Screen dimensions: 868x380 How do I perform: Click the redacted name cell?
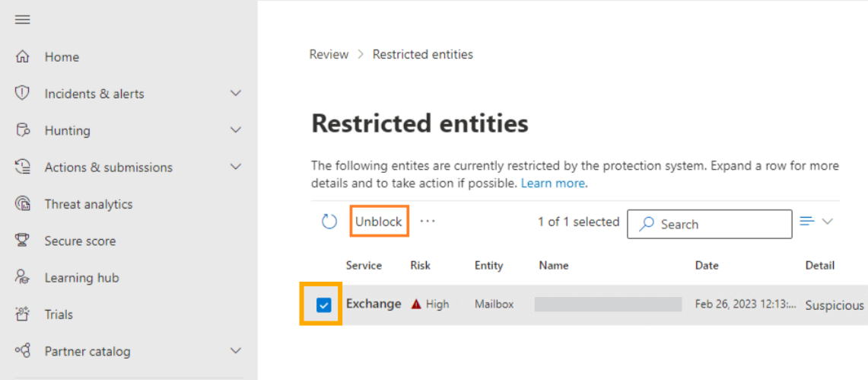[608, 304]
